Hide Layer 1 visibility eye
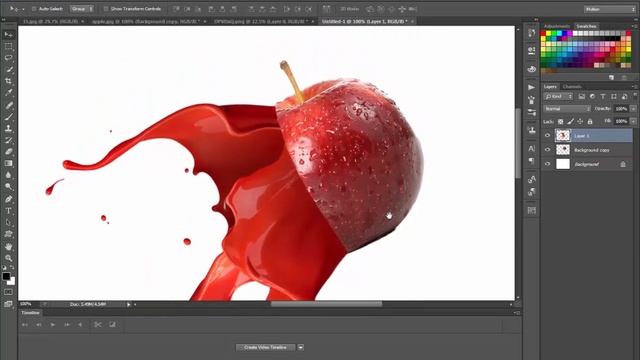Screen dimensions: 640x360 547,136
